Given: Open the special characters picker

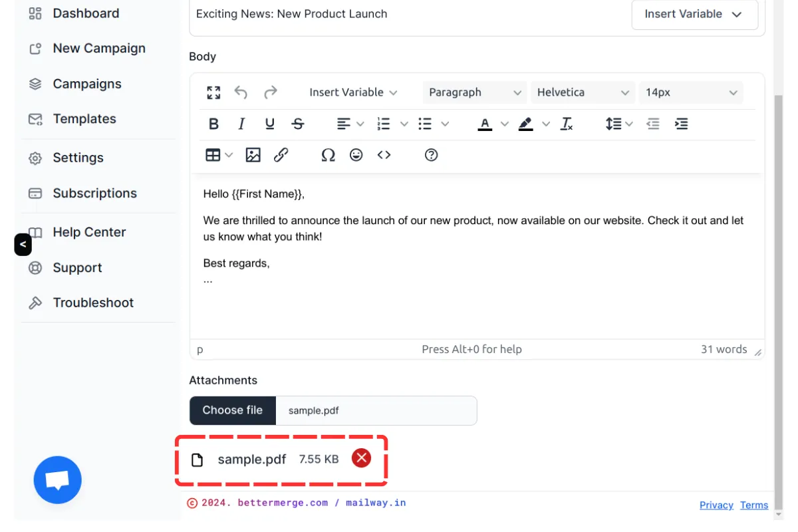Looking at the screenshot, I should pos(328,155).
